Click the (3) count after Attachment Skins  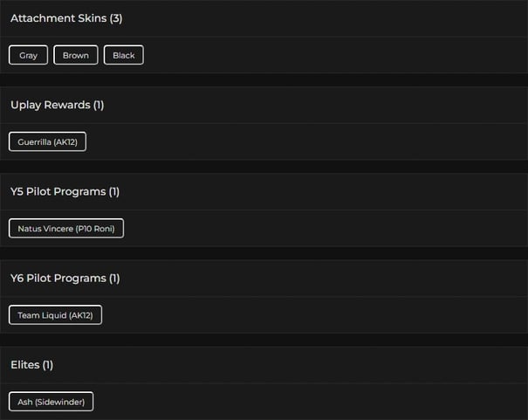116,18
